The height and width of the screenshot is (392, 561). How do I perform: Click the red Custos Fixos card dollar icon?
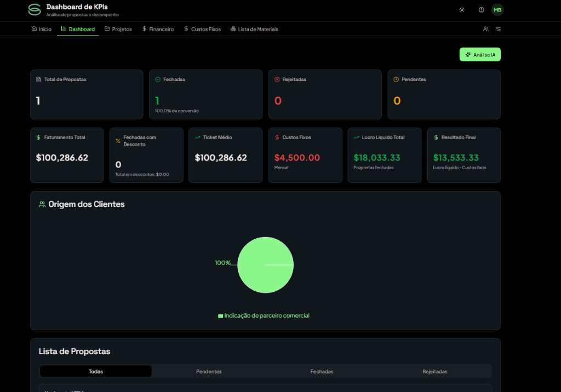click(x=277, y=137)
